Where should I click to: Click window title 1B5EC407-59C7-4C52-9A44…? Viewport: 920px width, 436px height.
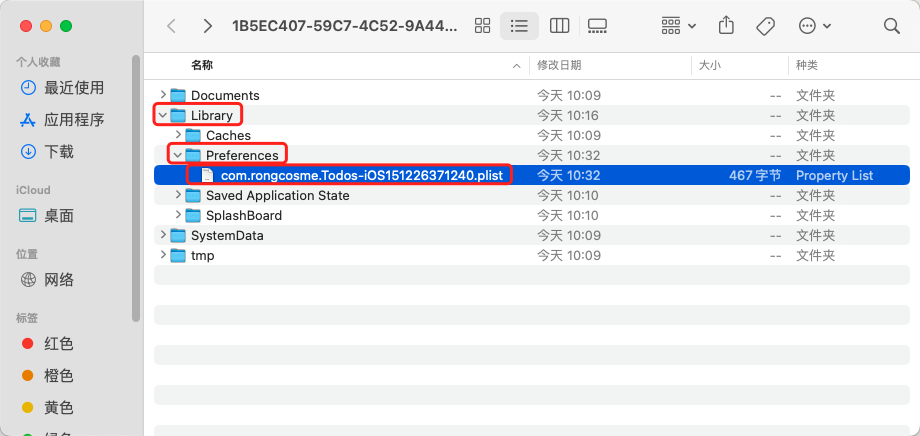coord(345,26)
